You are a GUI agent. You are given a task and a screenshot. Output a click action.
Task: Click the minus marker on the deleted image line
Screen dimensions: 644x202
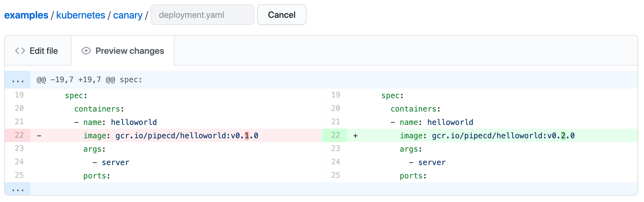coord(39,136)
